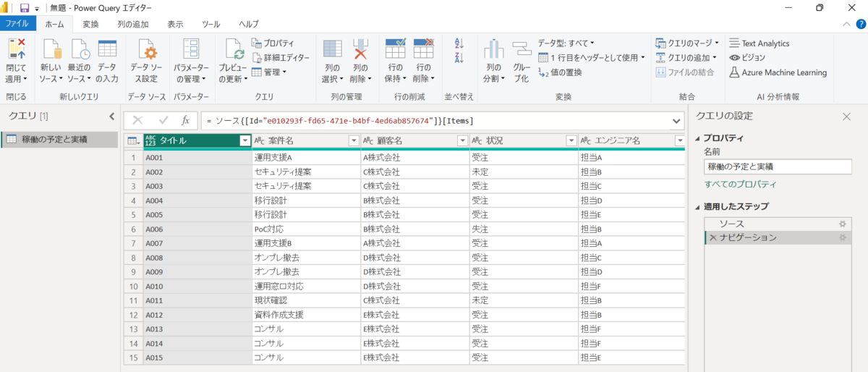The width and height of the screenshot is (868, 372).
Task: Open the タイトル column filter dropdown
Action: click(244, 141)
